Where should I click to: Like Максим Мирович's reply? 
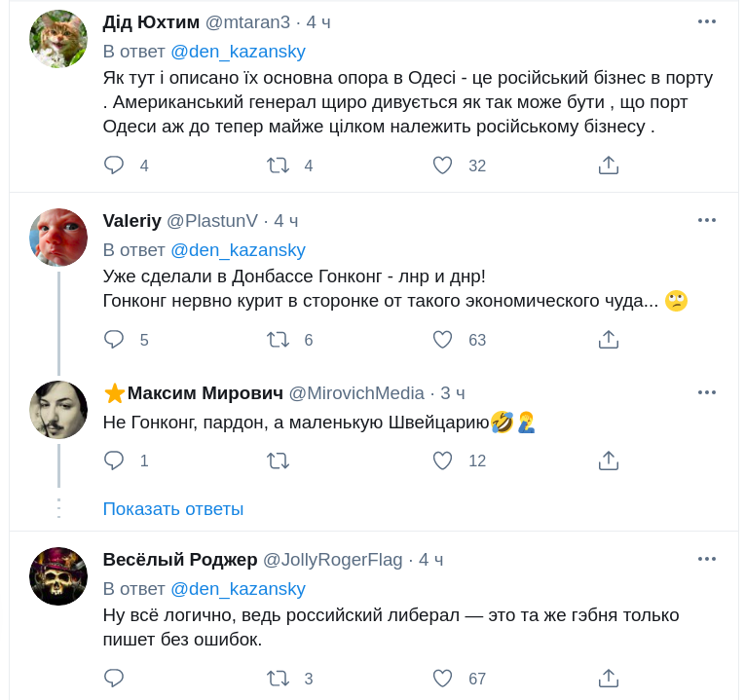coord(443,461)
